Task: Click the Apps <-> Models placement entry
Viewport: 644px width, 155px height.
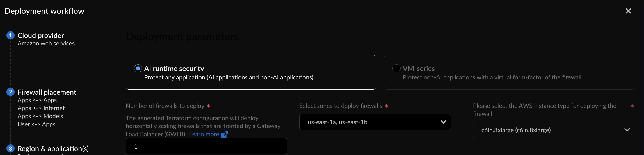Action: [x=40, y=116]
